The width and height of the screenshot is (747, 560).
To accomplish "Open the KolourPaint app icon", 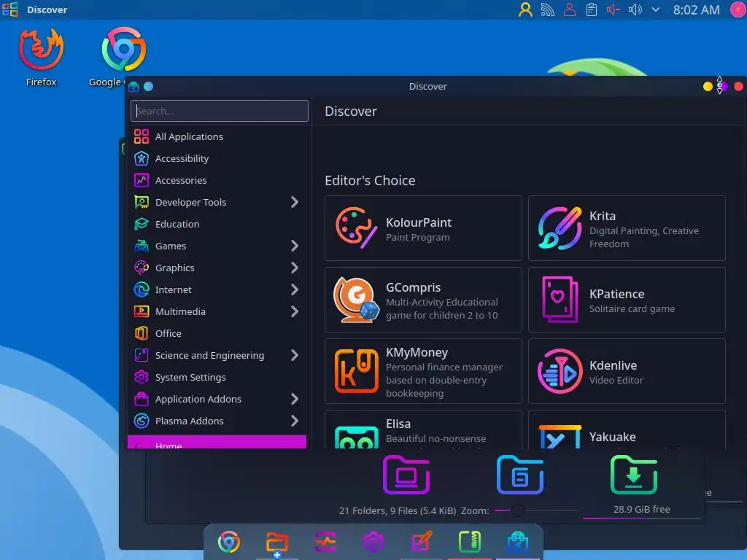I will [356, 228].
